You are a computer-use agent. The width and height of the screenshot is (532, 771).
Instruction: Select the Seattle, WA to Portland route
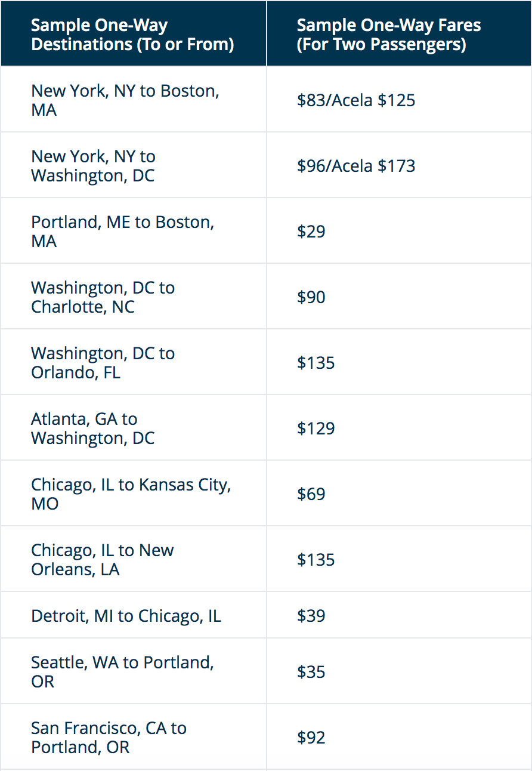(x=122, y=672)
